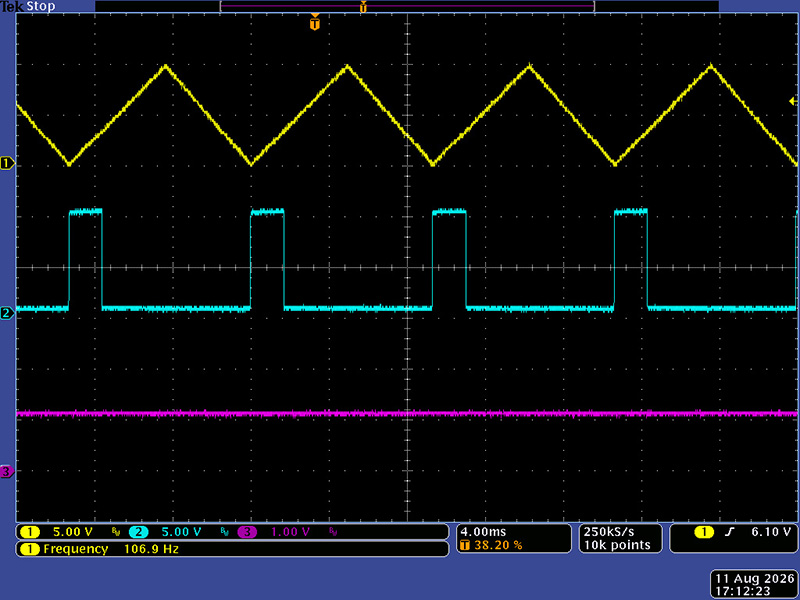
Task: Click the channel 1 badge beside Frequency measurement
Action: (30, 549)
